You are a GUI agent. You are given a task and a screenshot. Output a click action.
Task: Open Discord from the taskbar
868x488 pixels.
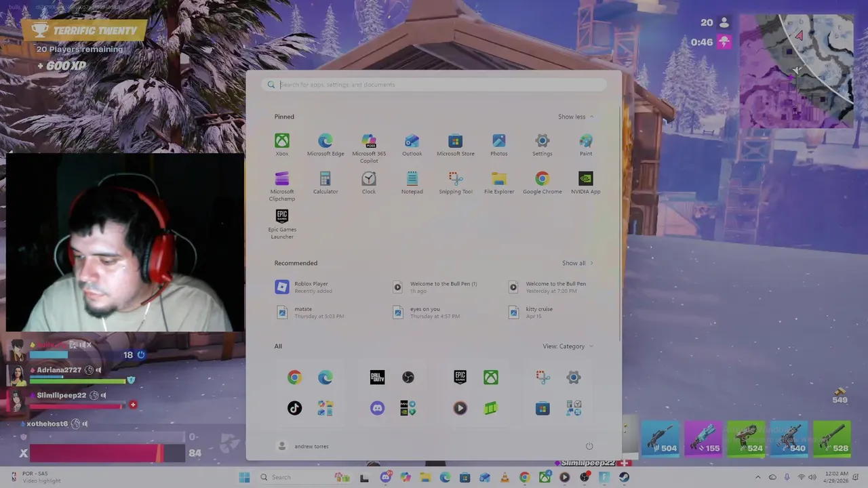385,477
